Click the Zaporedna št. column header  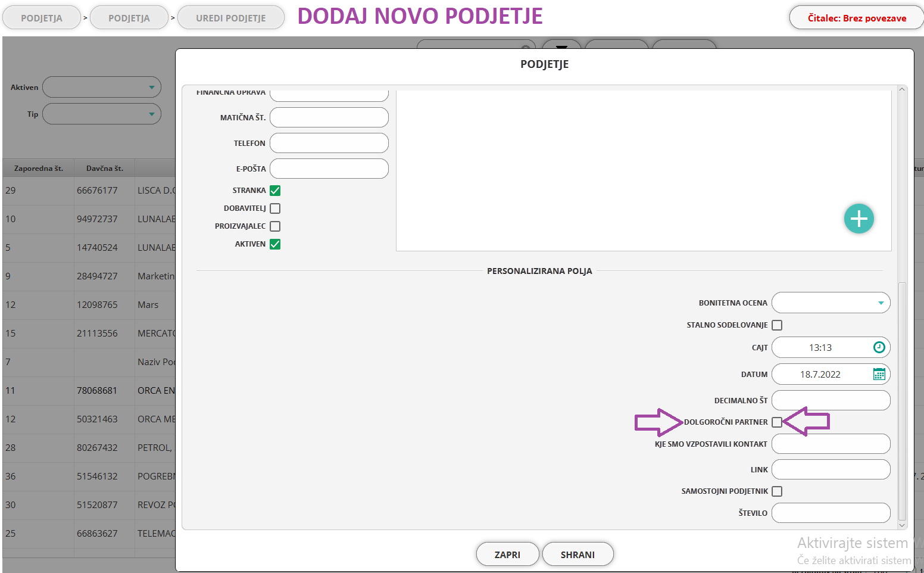point(39,169)
